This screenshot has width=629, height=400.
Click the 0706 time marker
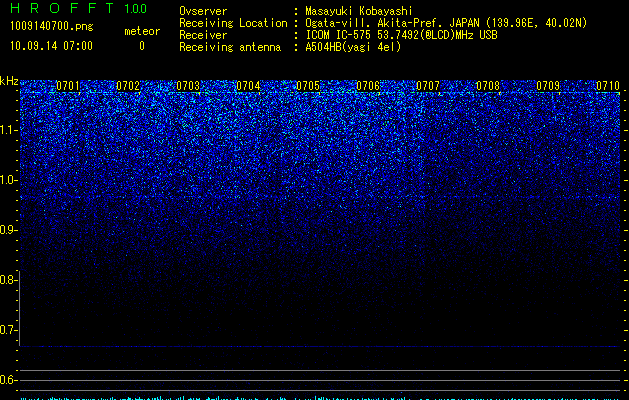tap(368, 86)
